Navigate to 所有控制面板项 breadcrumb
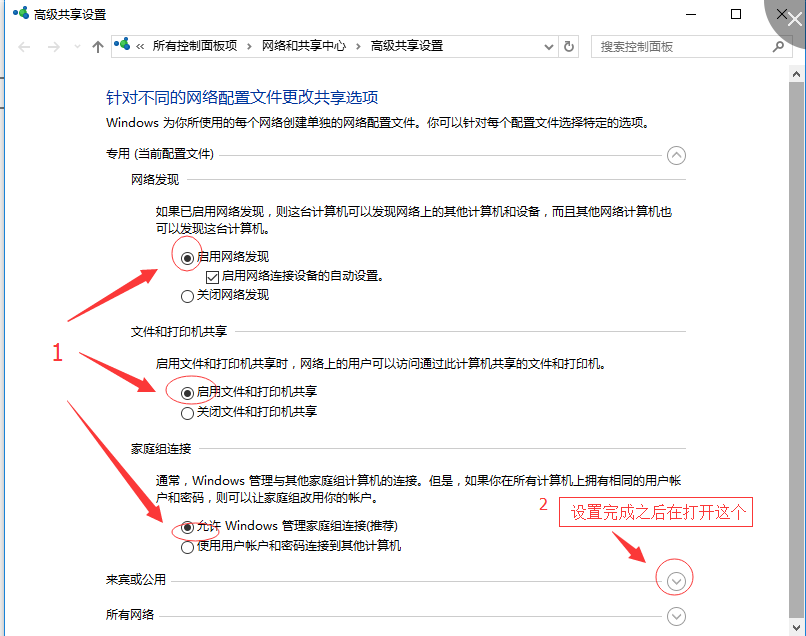The image size is (806, 636). [x=195, y=46]
